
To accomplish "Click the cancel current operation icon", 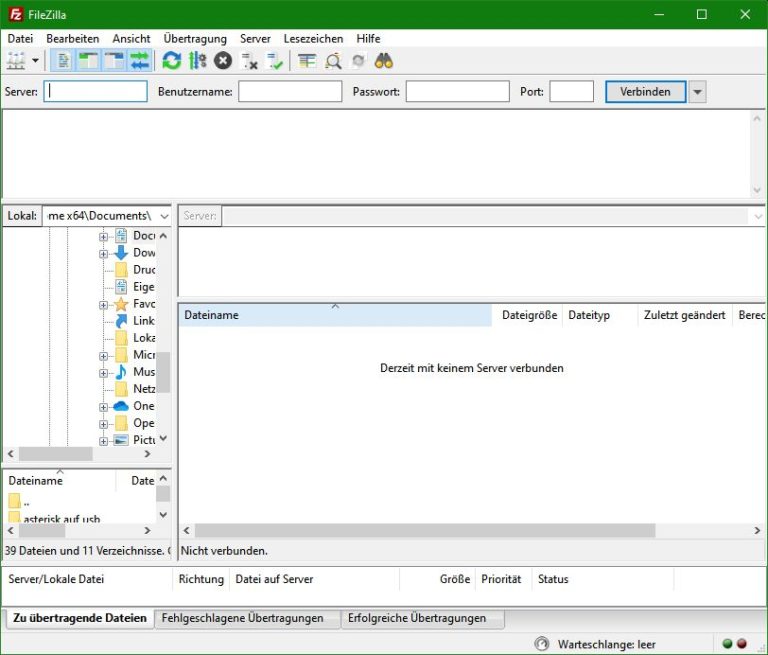I will point(222,61).
